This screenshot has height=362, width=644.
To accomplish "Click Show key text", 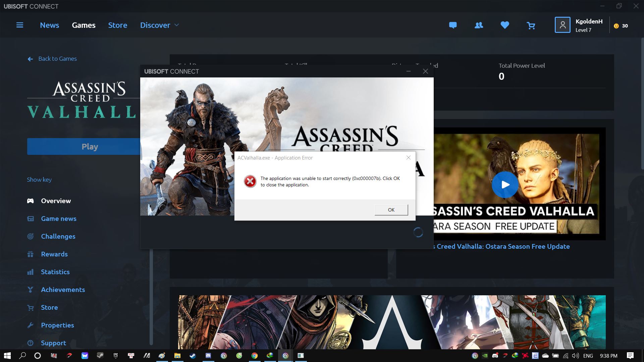I will point(39,179).
